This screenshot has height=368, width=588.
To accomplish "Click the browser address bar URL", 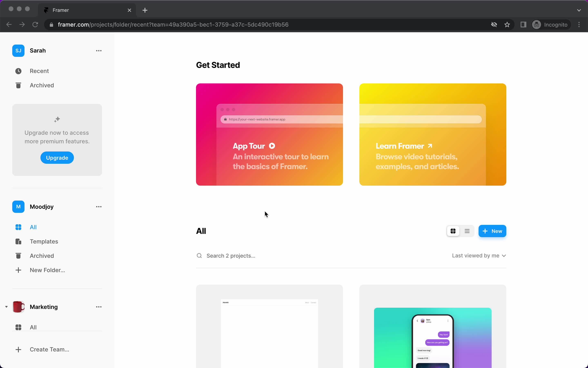I will click(x=173, y=25).
